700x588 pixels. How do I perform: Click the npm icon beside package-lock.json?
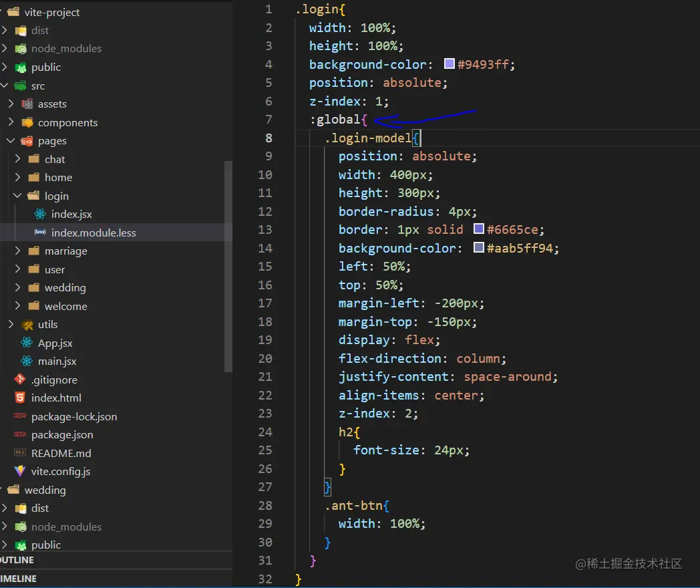click(20, 416)
